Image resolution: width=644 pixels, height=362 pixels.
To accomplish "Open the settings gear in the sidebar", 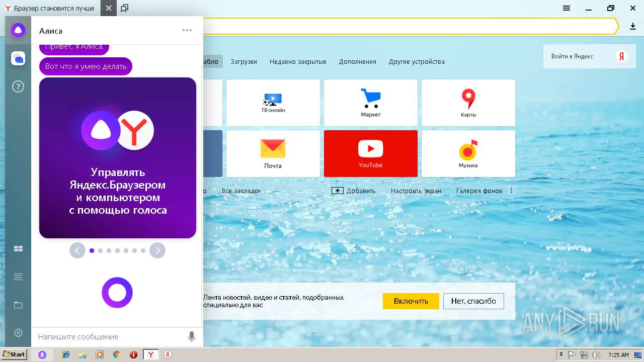I will (18, 333).
